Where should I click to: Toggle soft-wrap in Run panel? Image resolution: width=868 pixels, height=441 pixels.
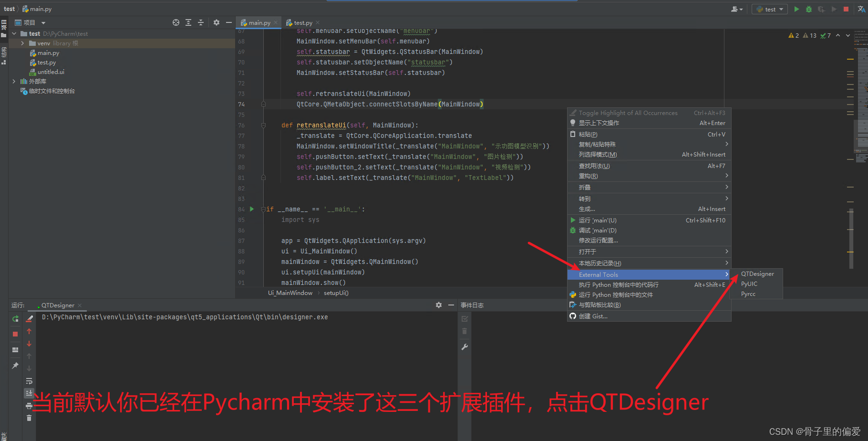29,381
